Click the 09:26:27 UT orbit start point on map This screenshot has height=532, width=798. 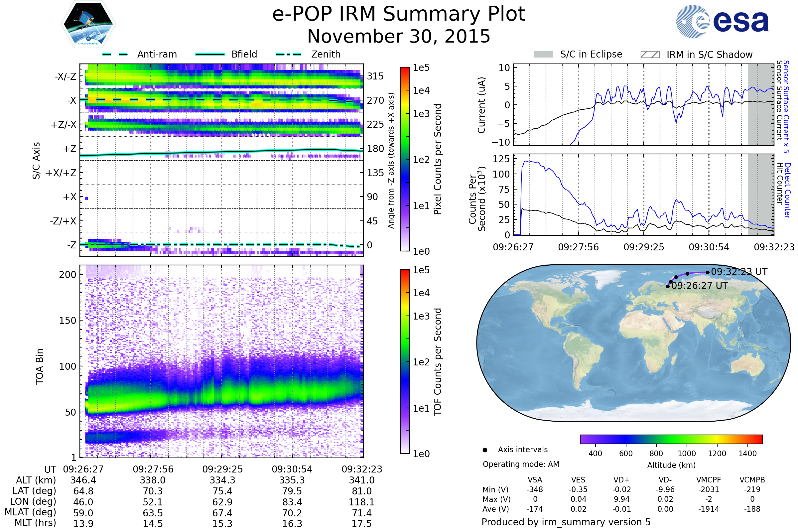click(x=668, y=286)
